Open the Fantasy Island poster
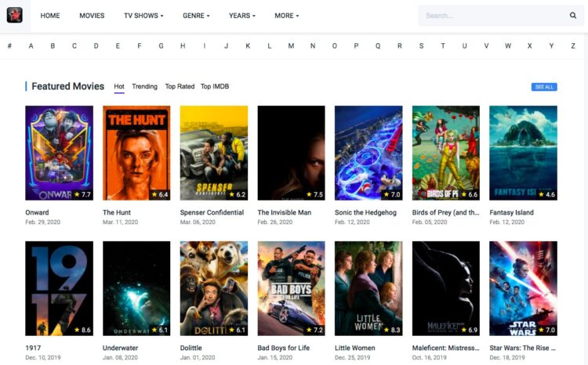The image size is (588, 365). (523, 153)
